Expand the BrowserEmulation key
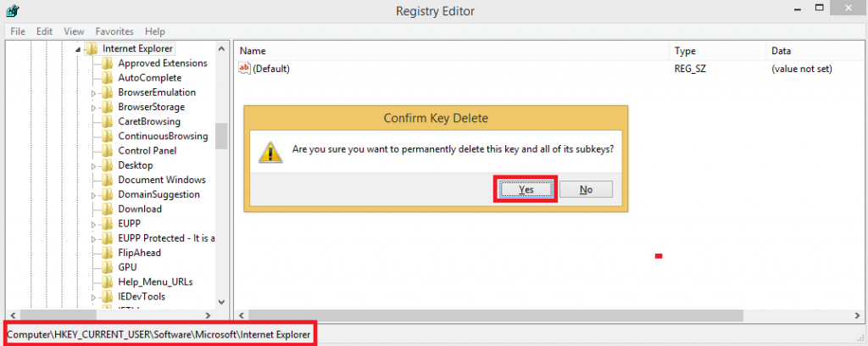This screenshot has width=868, height=346. [x=94, y=92]
